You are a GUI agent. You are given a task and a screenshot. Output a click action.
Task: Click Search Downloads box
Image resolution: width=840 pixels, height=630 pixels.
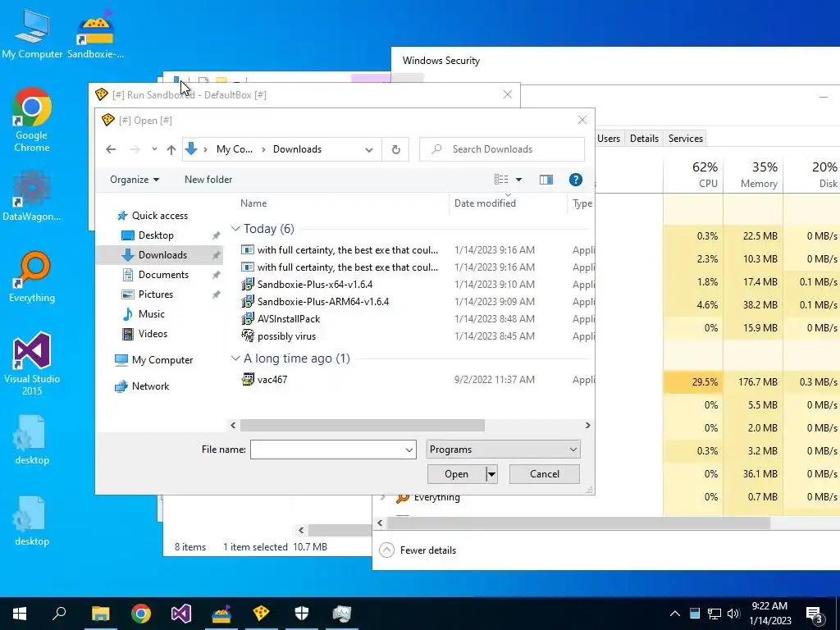[x=502, y=149]
